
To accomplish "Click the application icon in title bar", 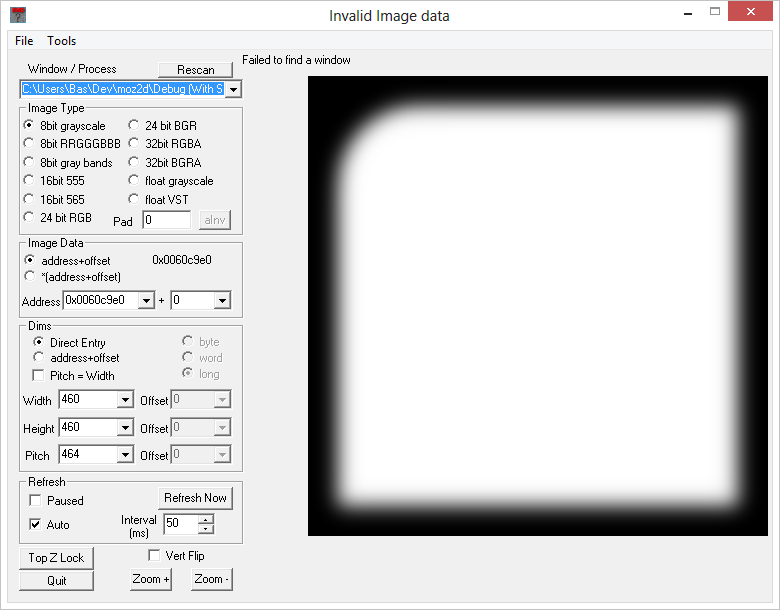I will [18, 15].
